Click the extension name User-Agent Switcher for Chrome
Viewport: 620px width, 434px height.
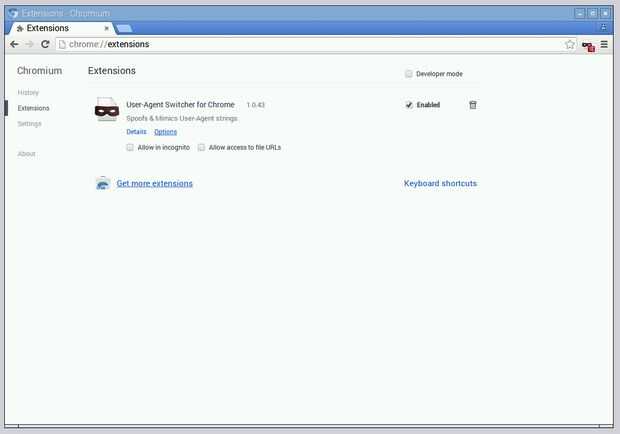180,105
